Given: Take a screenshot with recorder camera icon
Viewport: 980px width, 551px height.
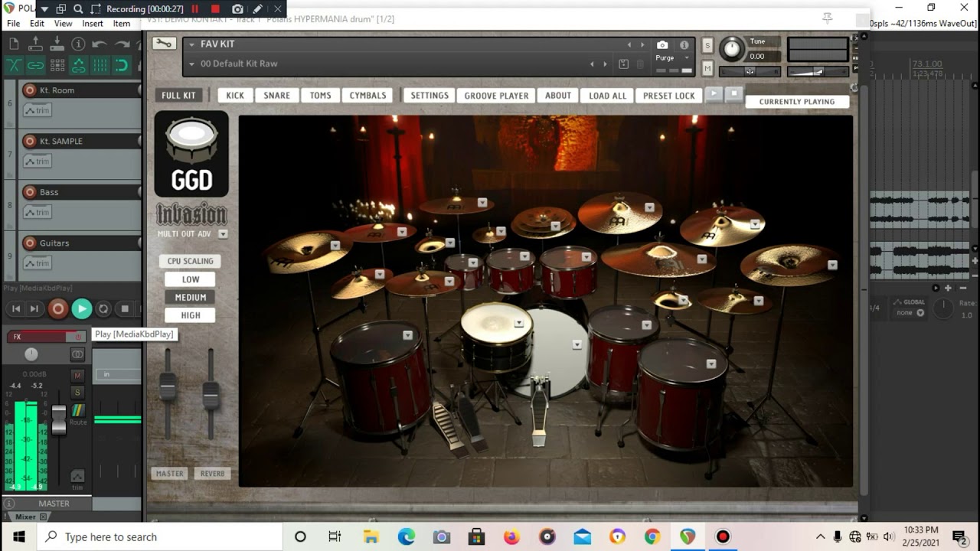Looking at the screenshot, I should click(237, 9).
